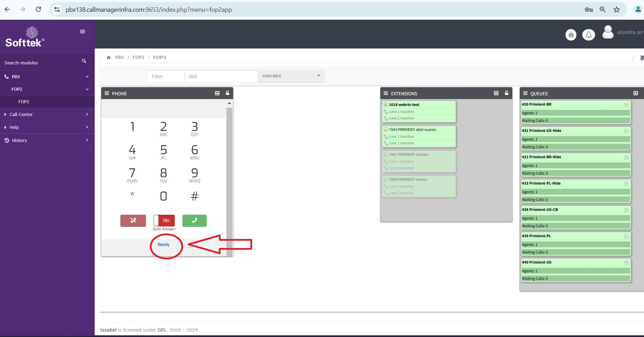Toggle sidebar with hamburger menu icon
The height and width of the screenshot is (337, 644).
click(x=83, y=32)
